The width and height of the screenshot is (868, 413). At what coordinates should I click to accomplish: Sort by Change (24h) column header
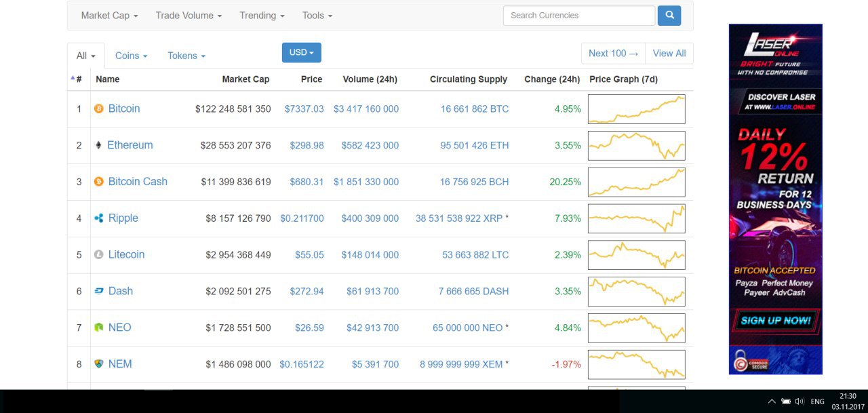552,79
